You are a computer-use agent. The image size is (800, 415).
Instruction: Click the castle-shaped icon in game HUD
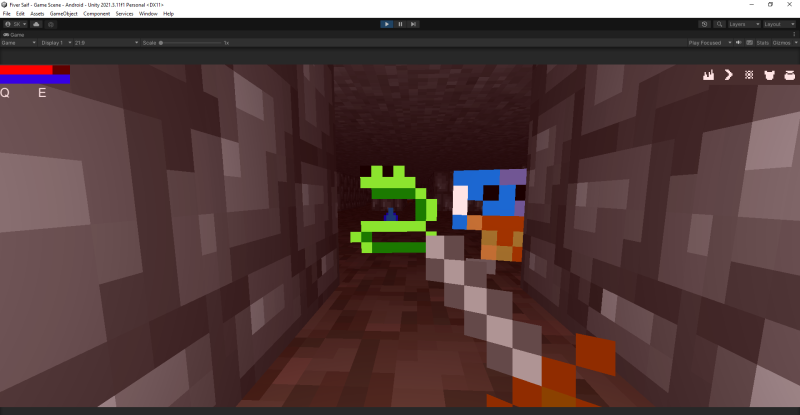coord(708,75)
